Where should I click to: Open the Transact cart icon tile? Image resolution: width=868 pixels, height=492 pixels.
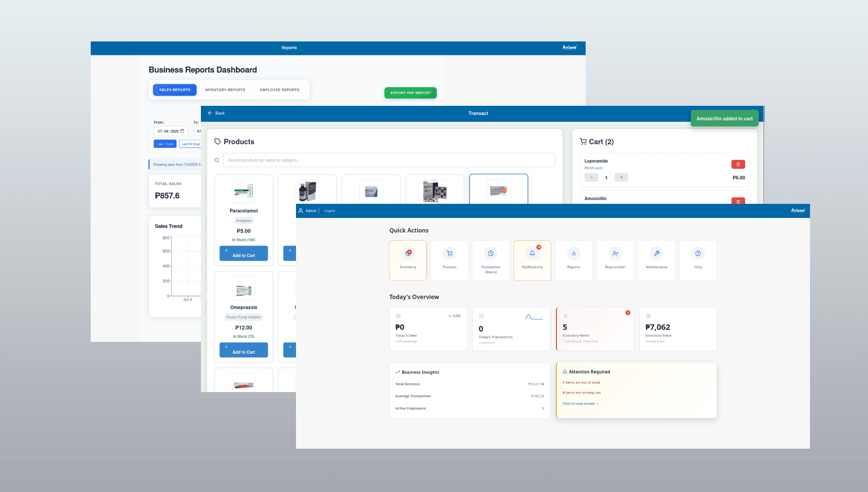[x=449, y=260]
